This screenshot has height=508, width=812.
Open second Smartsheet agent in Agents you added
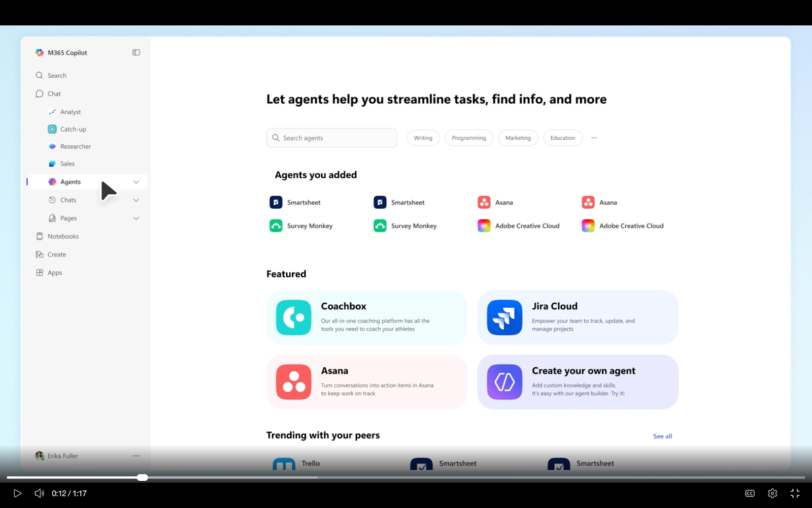pos(399,203)
